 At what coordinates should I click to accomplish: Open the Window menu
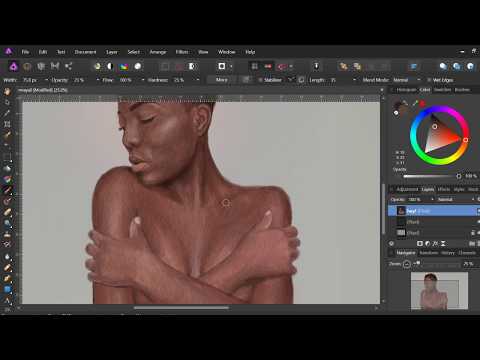(227, 52)
